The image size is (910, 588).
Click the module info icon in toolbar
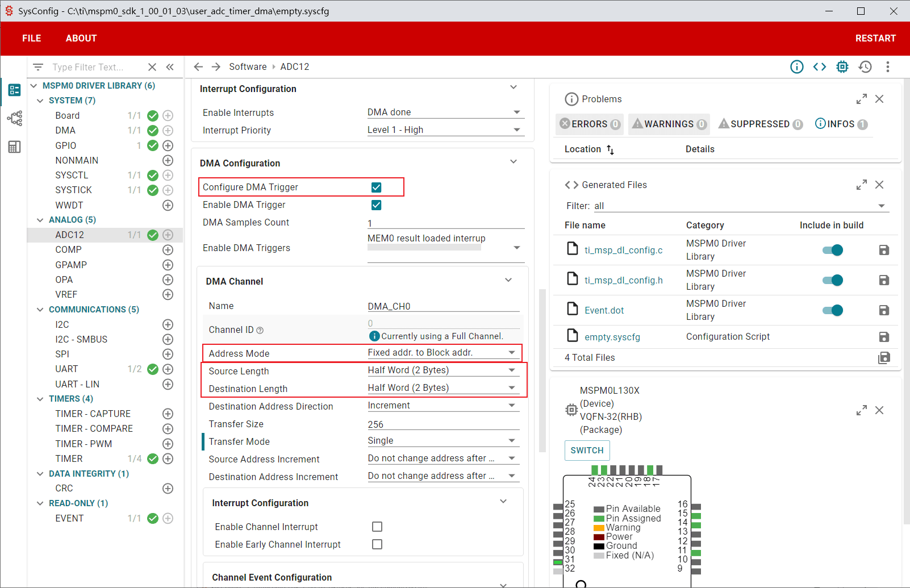point(797,67)
